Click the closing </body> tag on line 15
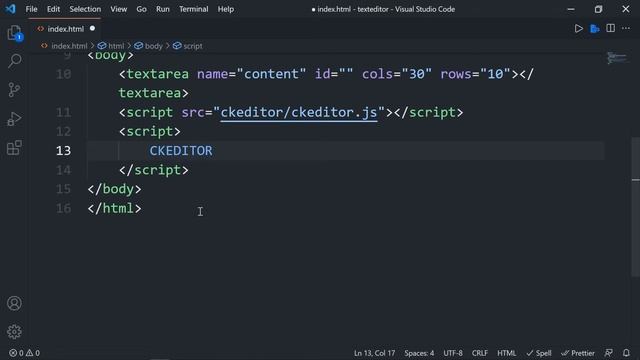Screen dimensions: 640x360 (114, 189)
